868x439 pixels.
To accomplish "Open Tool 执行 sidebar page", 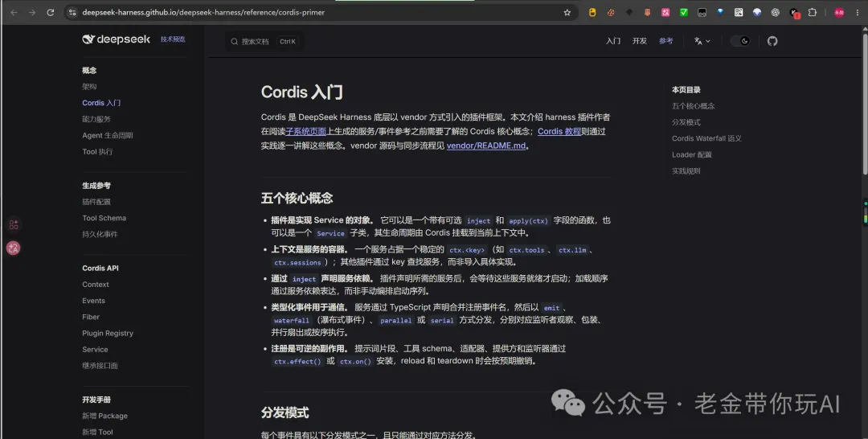I will [x=97, y=152].
